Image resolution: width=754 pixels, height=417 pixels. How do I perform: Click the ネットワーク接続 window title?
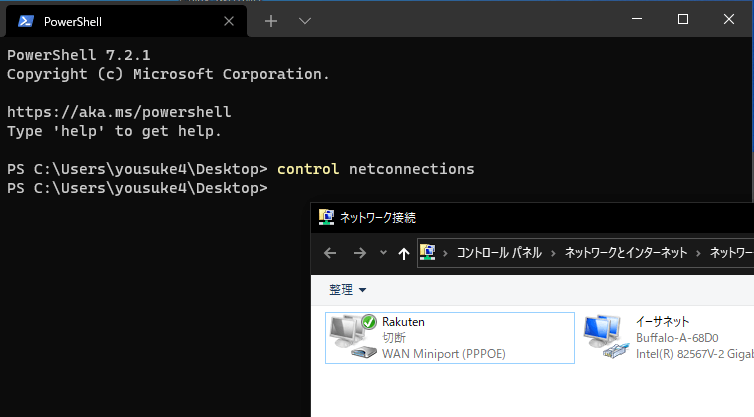click(x=378, y=218)
